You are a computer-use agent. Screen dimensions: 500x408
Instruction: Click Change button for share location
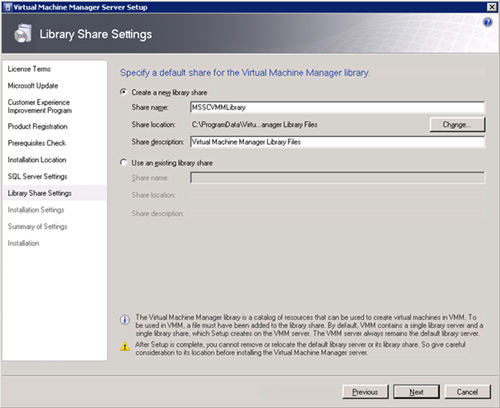point(457,125)
